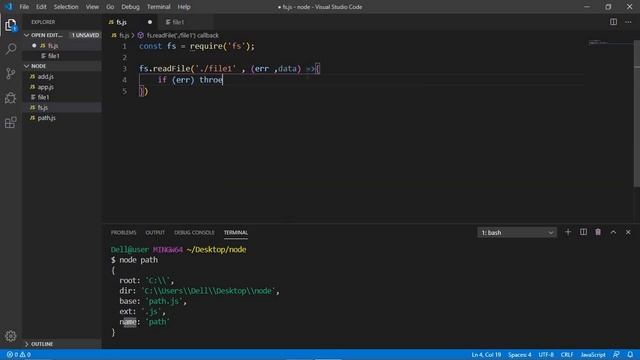The width and height of the screenshot is (640, 360).
Task: Open the Debug menu
Action: point(130,7)
